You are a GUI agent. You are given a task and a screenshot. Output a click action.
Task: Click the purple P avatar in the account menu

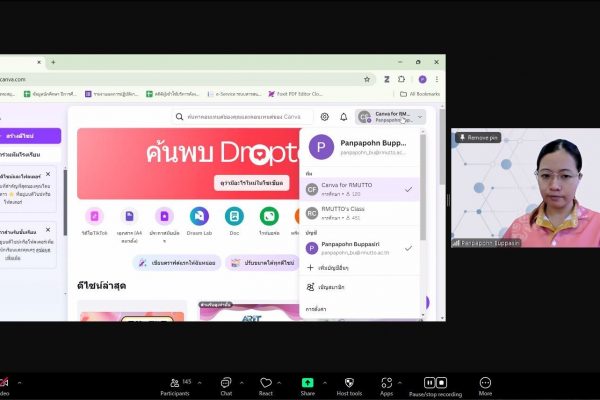(321, 147)
